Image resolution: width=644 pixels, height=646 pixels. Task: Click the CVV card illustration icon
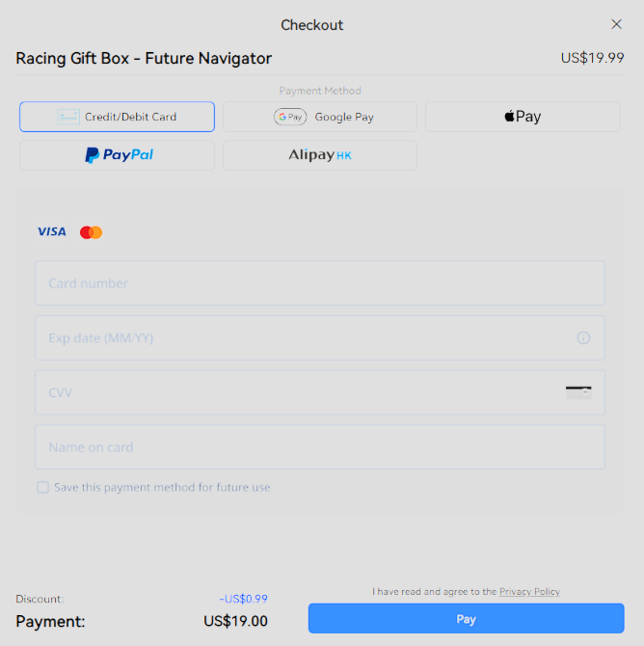coord(578,392)
